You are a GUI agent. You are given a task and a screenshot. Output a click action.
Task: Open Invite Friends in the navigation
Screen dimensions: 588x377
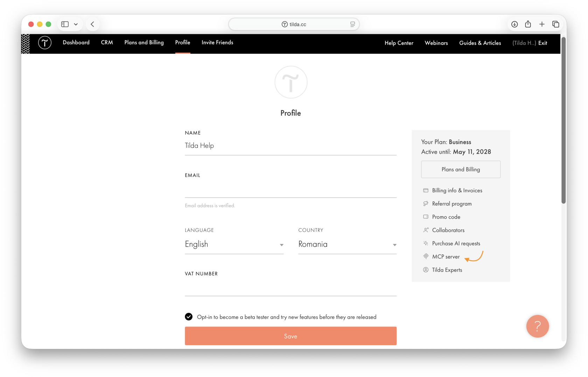click(x=217, y=42)
